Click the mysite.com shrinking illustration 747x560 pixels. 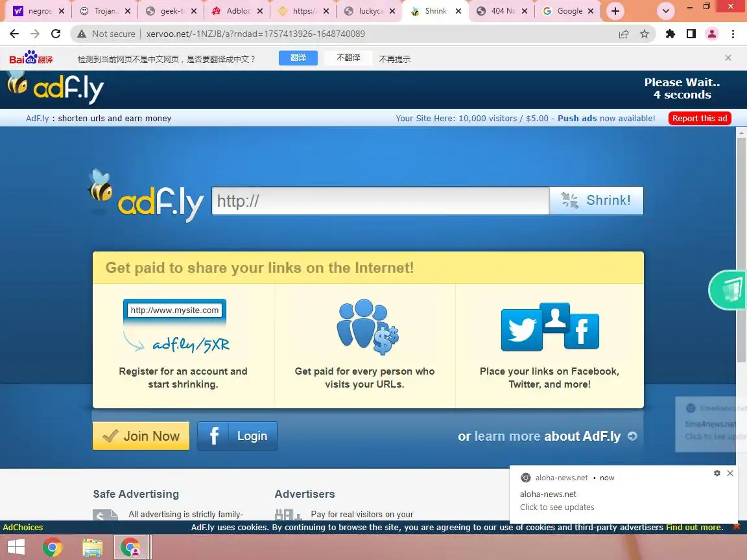(176, 326)
